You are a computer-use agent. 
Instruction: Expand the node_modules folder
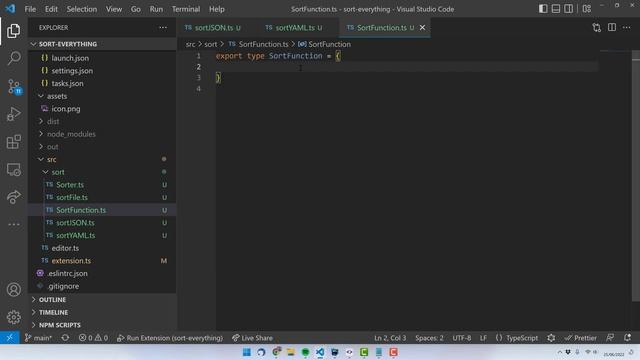102,134
